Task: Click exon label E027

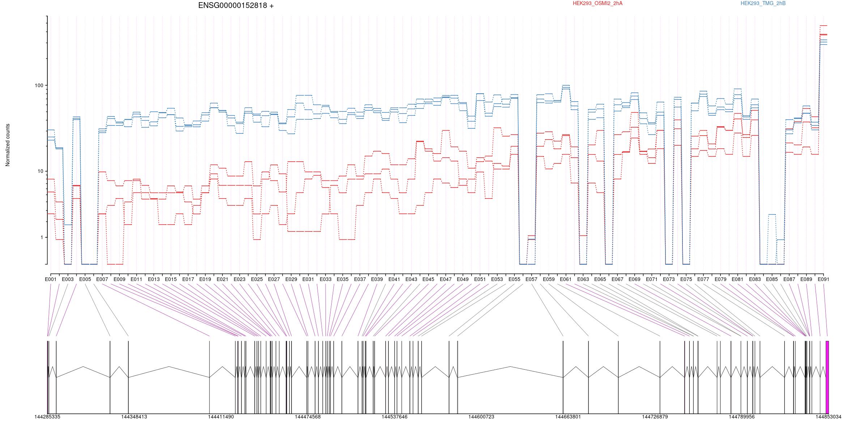Action: tap(274, 279)
